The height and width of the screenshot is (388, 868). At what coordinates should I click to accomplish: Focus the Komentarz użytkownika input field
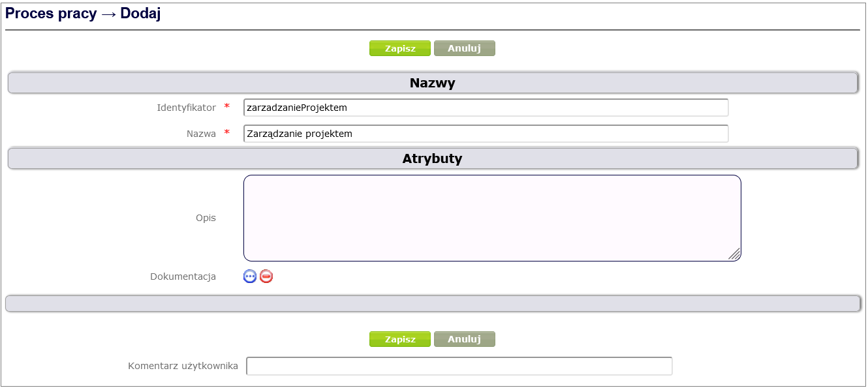click(459, 366)
